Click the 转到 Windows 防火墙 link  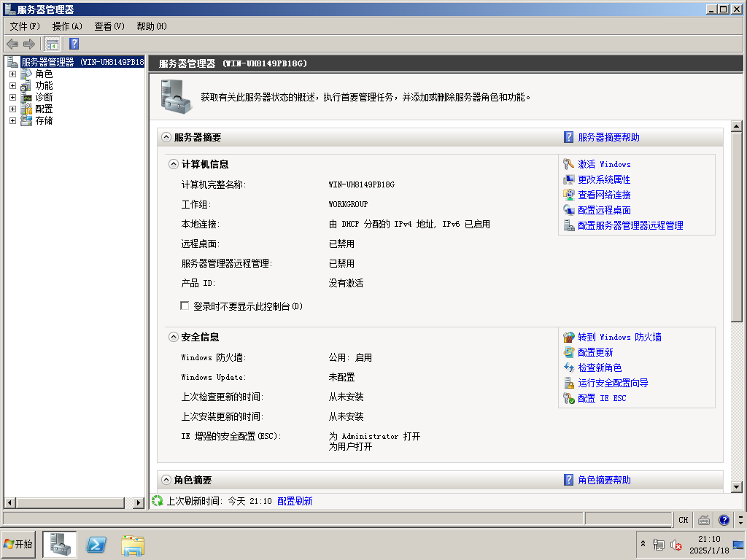[619, 337]
